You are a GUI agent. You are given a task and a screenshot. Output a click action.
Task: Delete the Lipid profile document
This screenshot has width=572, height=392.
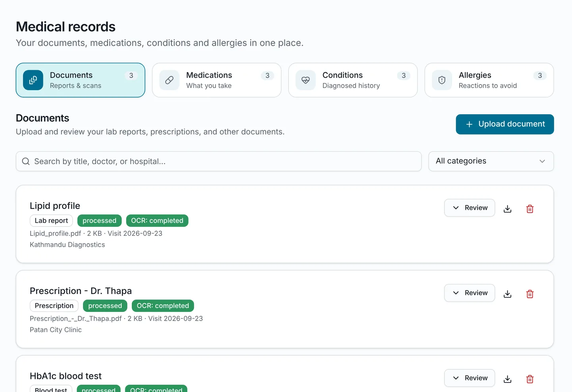530,209
